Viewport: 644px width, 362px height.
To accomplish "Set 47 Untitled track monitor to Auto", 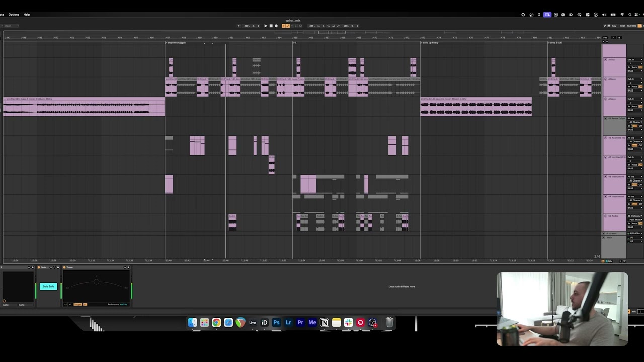I will pos(634,165).
